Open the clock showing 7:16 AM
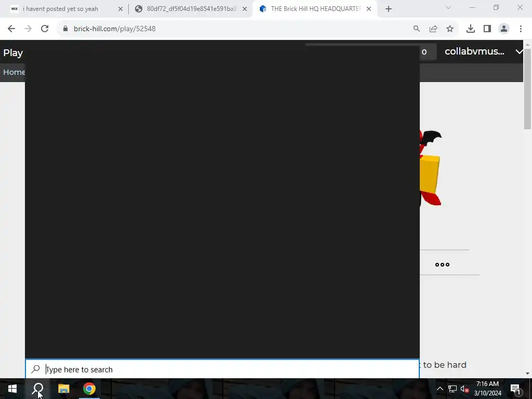 click(487, 389)
